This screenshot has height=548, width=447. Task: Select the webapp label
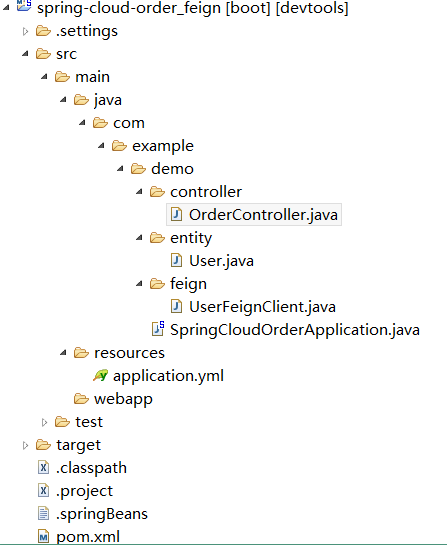[x=123, y=400]
